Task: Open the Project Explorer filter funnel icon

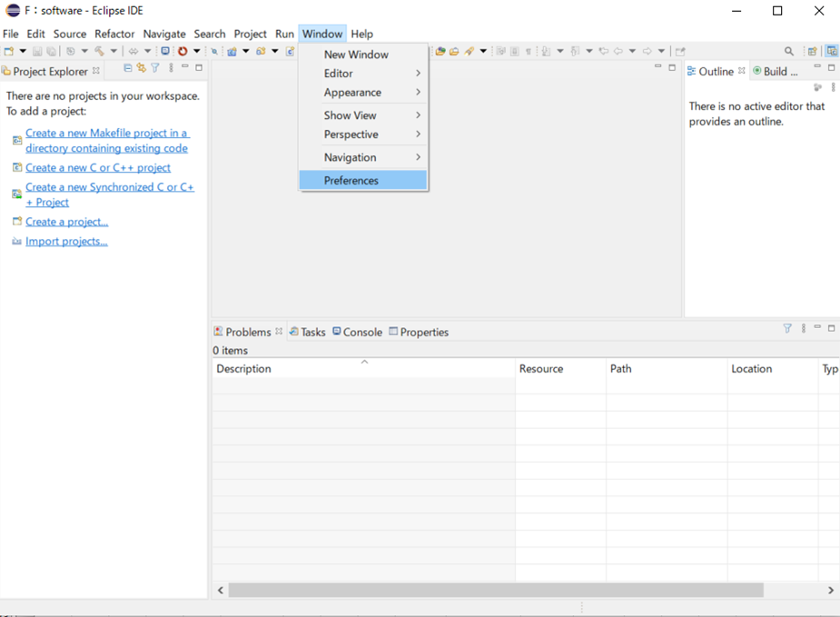Action: 155,68
